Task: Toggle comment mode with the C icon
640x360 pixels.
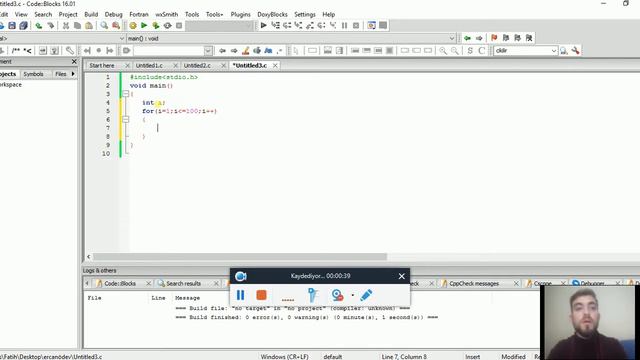Action: click(x=482, y=51)
